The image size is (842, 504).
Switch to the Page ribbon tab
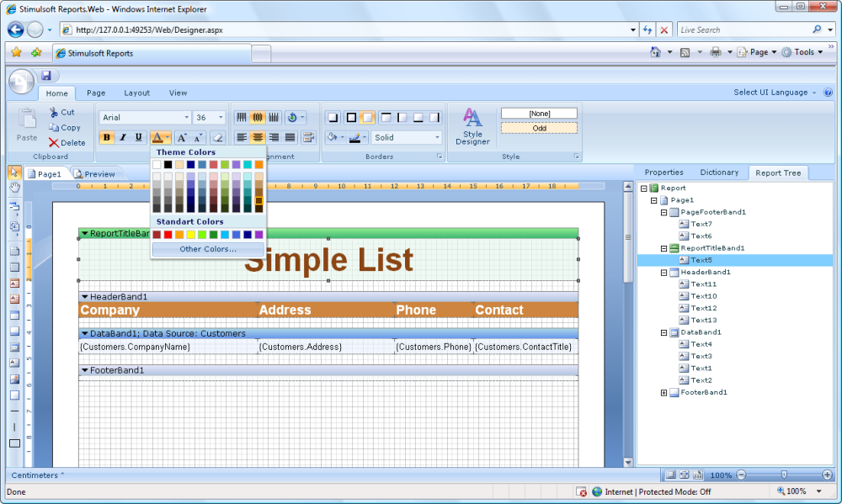(x=96, y=93)
